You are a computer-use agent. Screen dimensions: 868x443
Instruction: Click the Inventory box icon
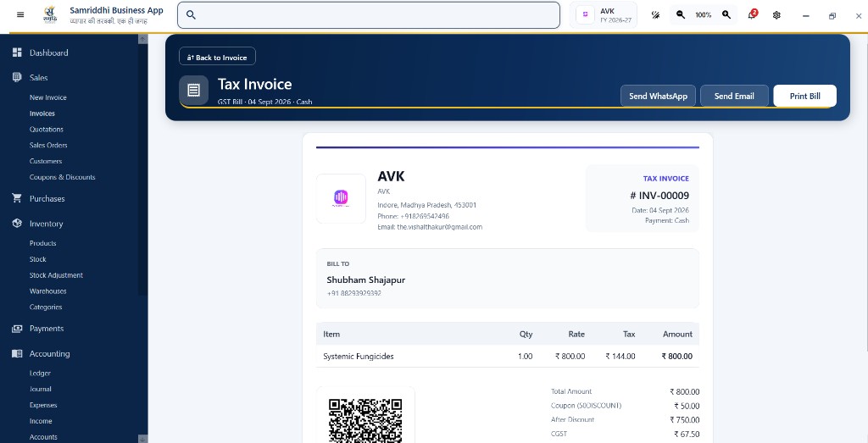17,224
